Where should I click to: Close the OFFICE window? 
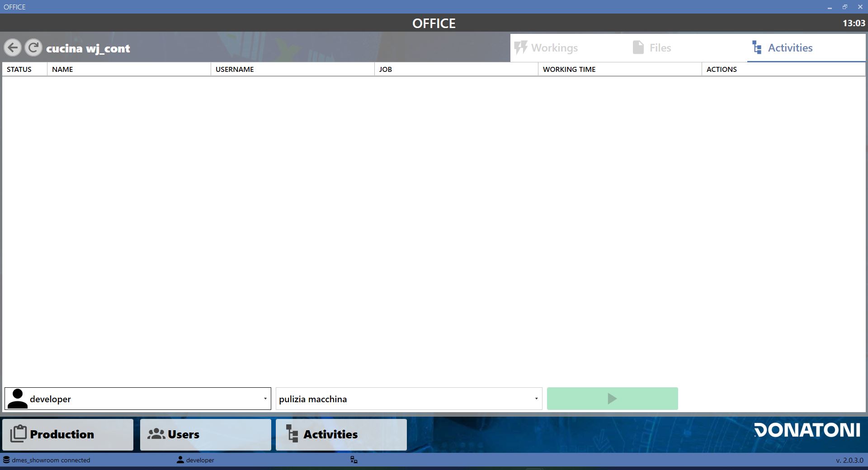(x=860, y=7)
